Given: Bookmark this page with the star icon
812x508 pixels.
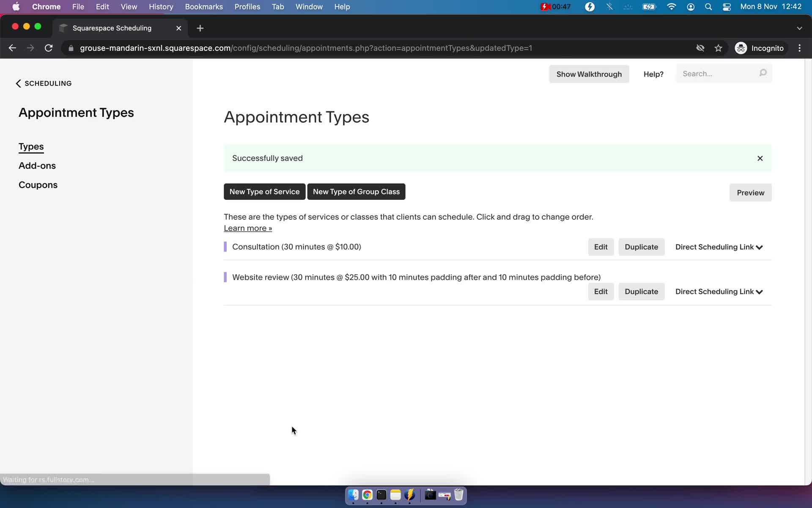Looking at the screenshot, I should [718, 48].
